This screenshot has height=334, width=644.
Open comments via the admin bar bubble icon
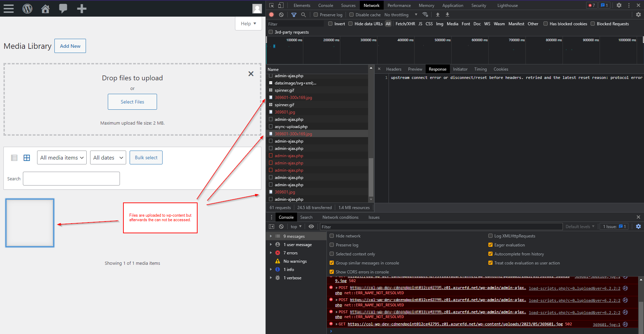pos(63,8)
